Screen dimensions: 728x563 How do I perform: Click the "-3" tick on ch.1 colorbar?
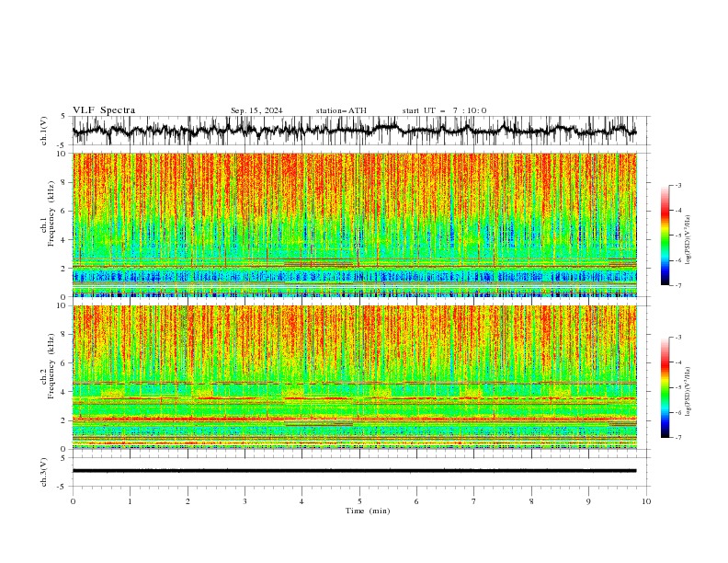tap(677, 185)
